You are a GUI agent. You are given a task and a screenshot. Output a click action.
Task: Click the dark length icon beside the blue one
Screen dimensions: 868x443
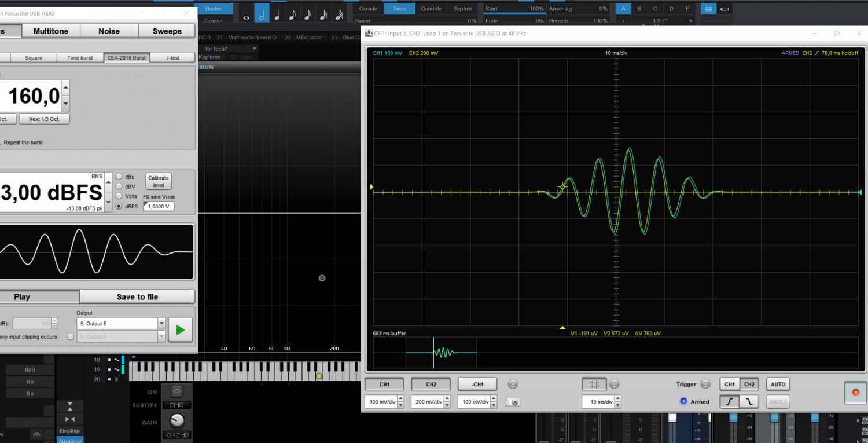click(725, 9)
